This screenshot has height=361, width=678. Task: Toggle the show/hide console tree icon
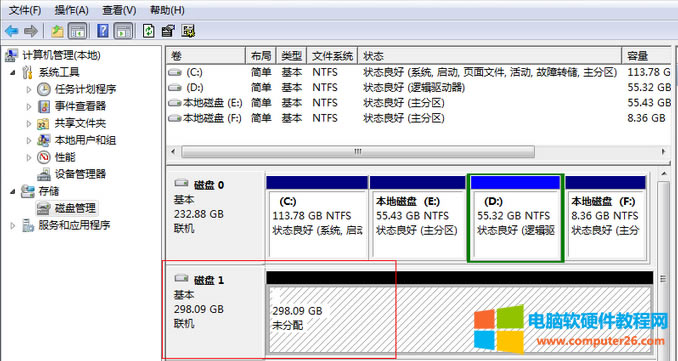click(78, 31)
